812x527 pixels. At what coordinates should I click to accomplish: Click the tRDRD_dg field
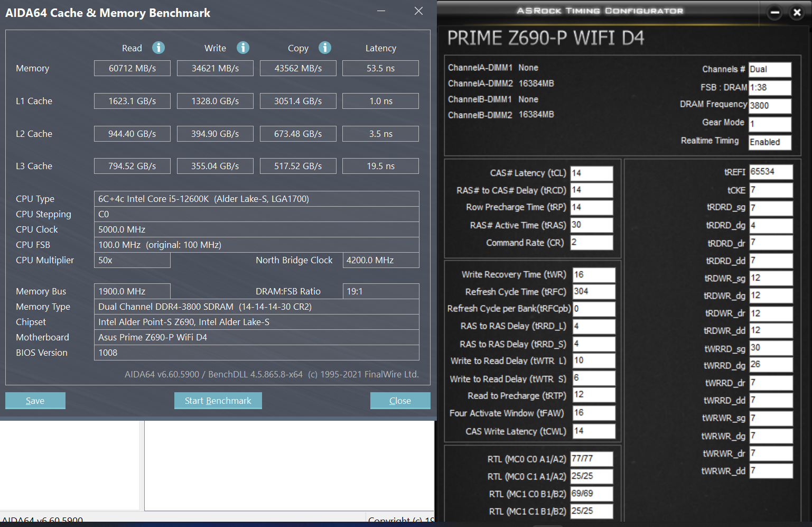tap(771, 226)
